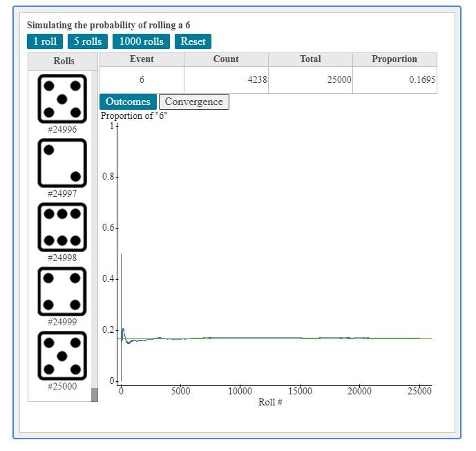Image resolution: width=476 pixels, height=451 pixels.
Task: Open the Convergence tab
Action: point(193,102)
